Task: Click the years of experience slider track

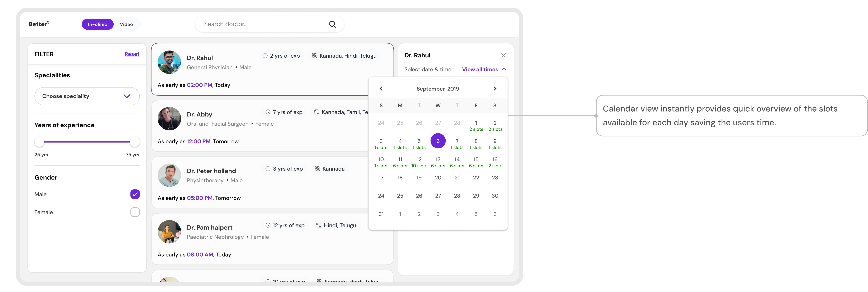Action: (x=87, y=142)
